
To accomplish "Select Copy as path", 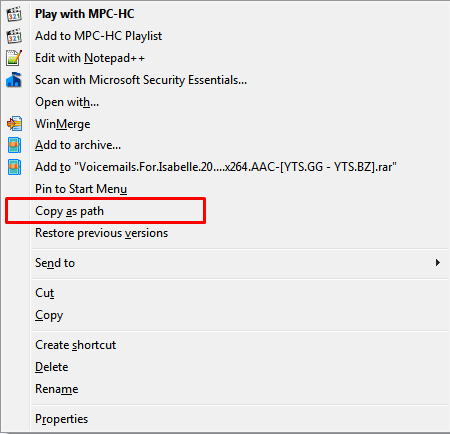I will click(69, 211).
